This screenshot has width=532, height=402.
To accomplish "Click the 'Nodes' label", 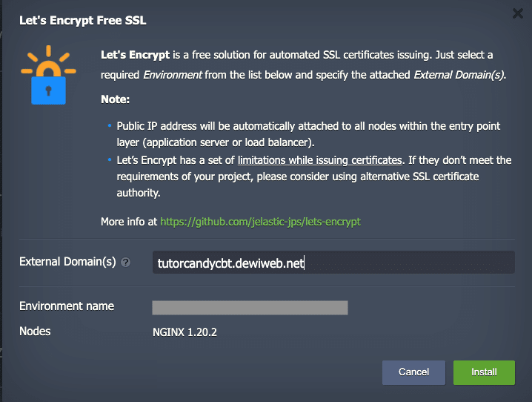I will tap(35, 331).
